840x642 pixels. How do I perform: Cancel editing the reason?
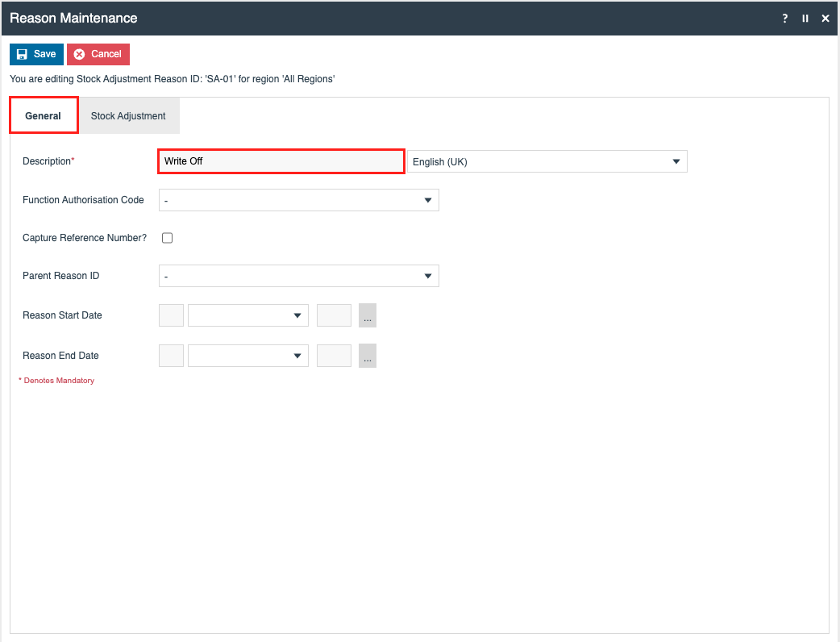point(98,54)
